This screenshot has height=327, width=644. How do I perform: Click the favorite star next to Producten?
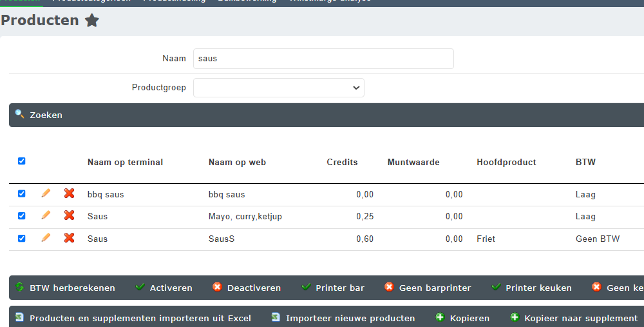[92, 21]
